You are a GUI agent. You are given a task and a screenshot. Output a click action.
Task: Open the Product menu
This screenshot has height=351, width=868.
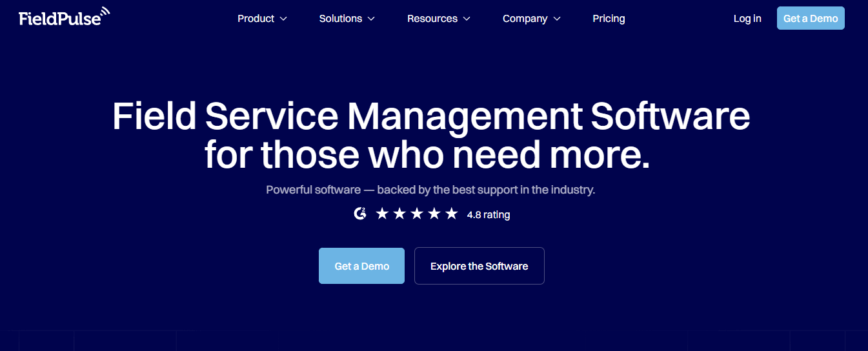point(262,19)
